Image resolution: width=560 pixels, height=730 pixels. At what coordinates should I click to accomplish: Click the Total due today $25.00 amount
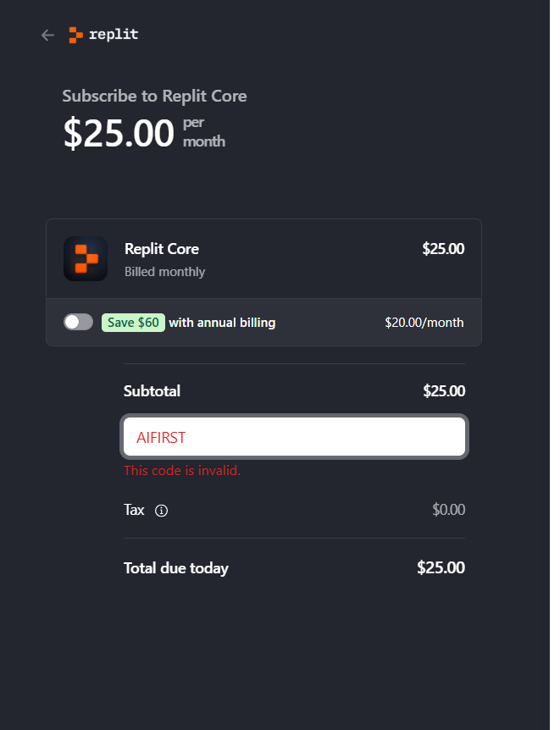(x=441, y=567)
